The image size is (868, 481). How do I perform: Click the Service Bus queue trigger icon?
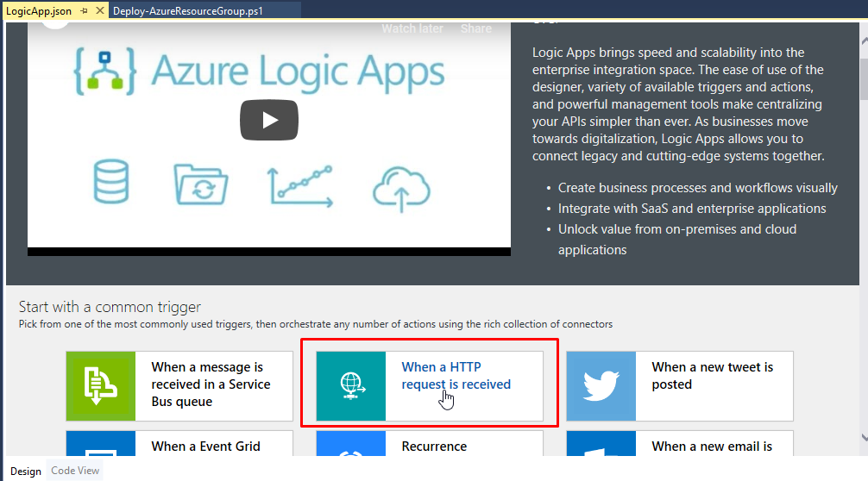coord(101,386)
